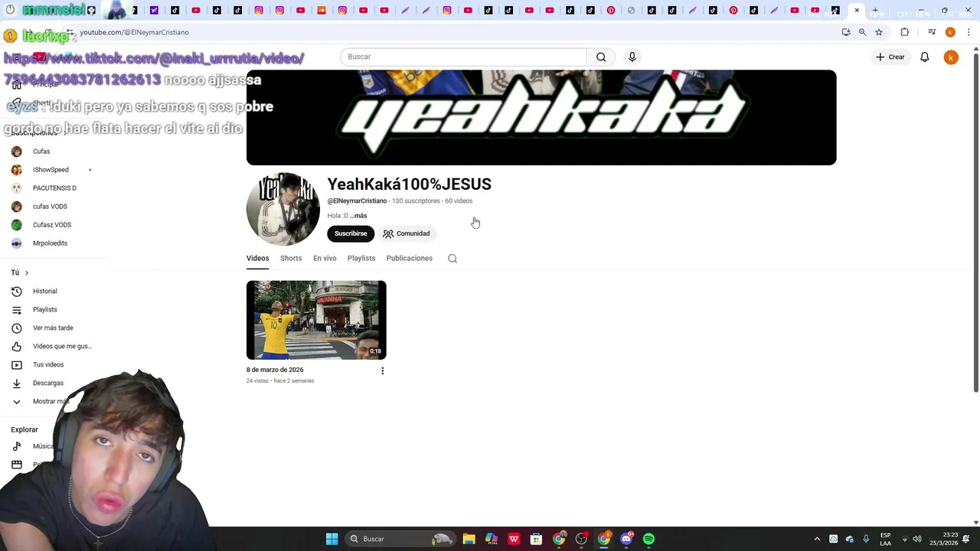The height and width of the screenshot is (551, 980).
Task: Click the browser address bar URL
Action: (x=134, y=32)
